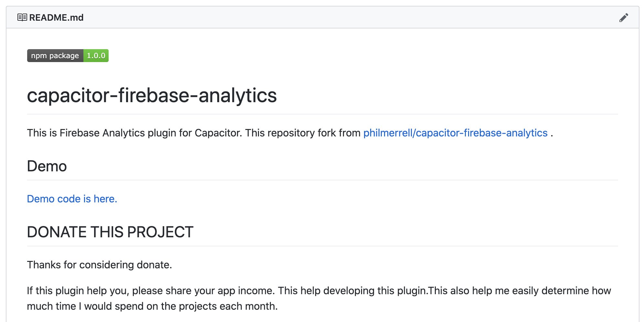Click the 'Thanks for considering donate.' paragraph
This screenshot has width=644, height=322.
click(x=100, y=265)
